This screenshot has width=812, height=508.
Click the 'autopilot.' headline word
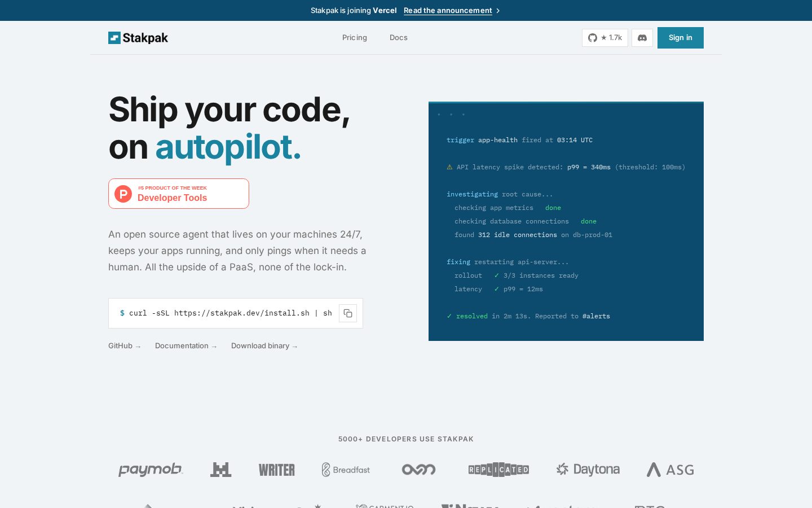tap(228, 147)
